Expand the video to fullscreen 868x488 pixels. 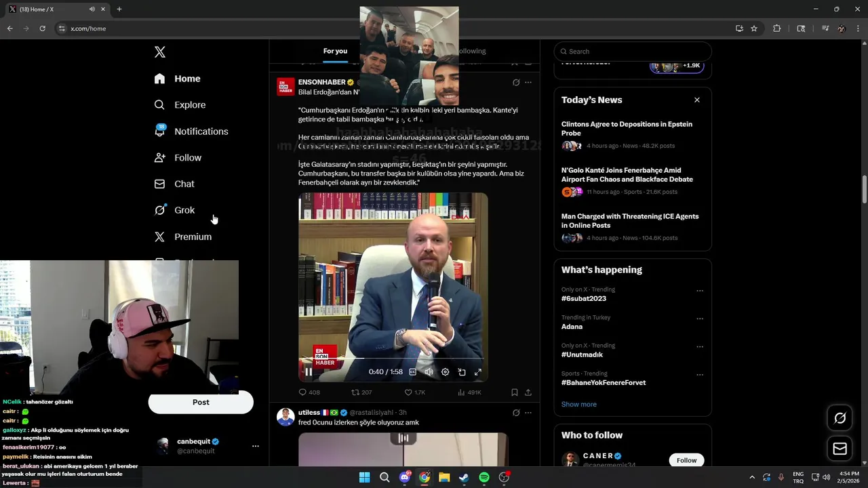click(x=478, y=371)
